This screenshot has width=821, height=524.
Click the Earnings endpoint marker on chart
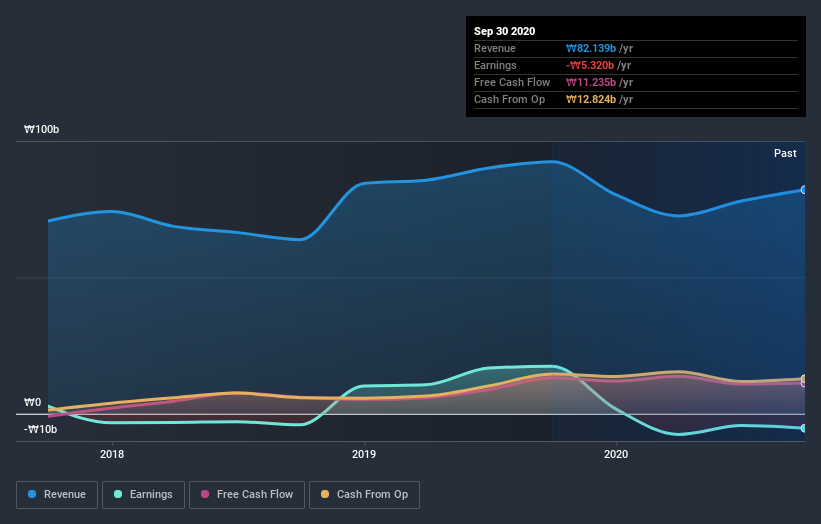803,428
